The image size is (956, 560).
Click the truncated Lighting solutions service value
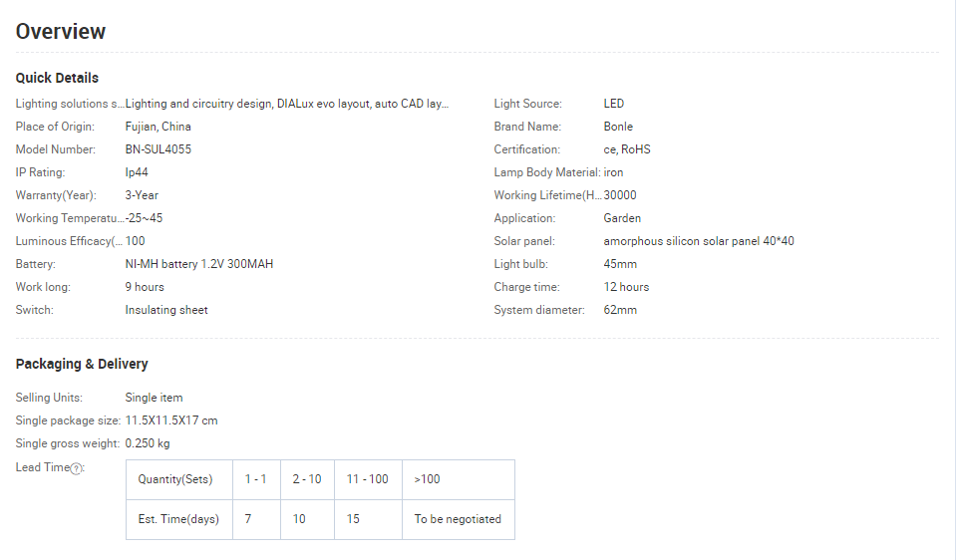[x=287, y=104]
